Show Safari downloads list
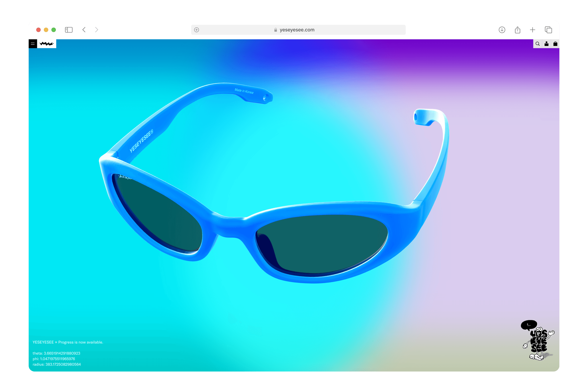 coord(502,30)
